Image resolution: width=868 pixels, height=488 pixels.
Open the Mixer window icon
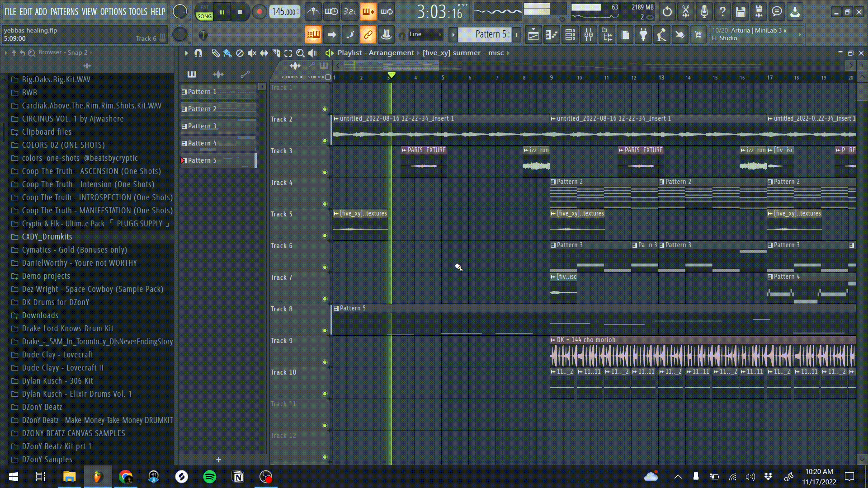tap(588, 35)
